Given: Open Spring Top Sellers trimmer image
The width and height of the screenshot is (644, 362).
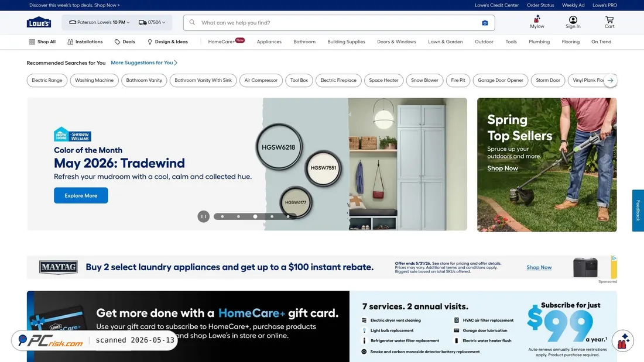Looking at the screenshot, I should tap(547, 164).
